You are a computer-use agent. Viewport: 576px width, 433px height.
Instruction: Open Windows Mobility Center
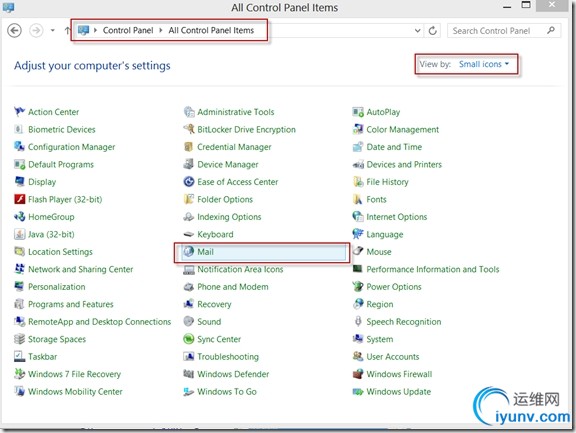[x=75, y=391]
